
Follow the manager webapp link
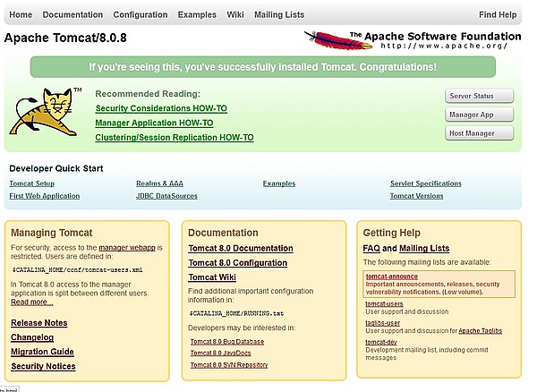(127, 248)
